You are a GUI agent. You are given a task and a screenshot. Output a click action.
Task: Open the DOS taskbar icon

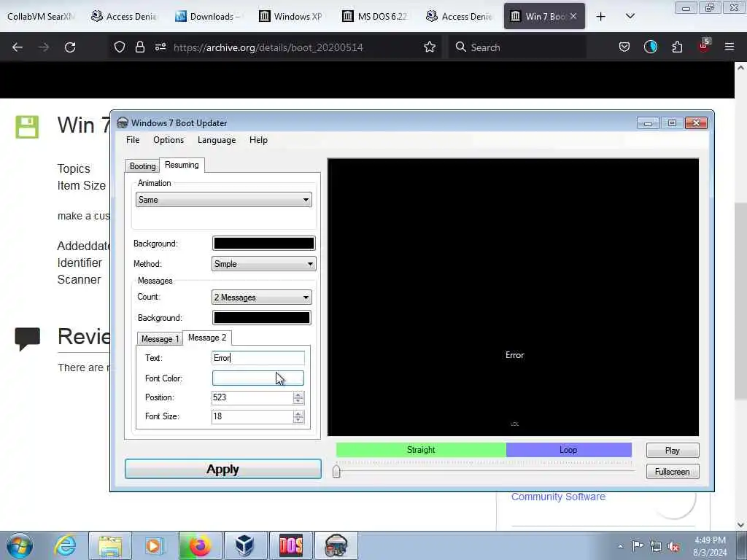pyautogui.click(x=290, y=545)
